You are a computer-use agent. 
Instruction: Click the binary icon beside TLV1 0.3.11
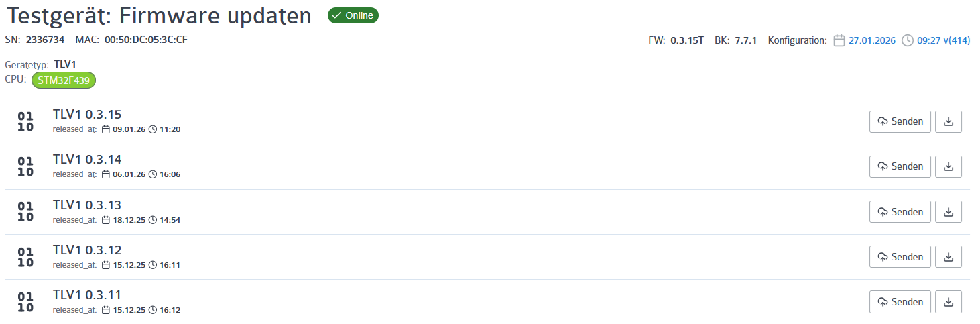(25, 302)
